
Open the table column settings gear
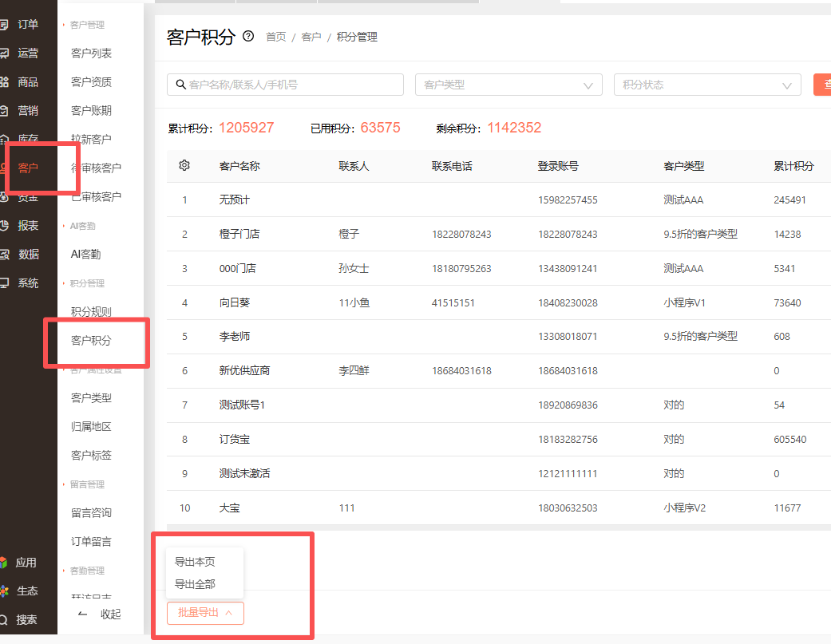(184, 165)
